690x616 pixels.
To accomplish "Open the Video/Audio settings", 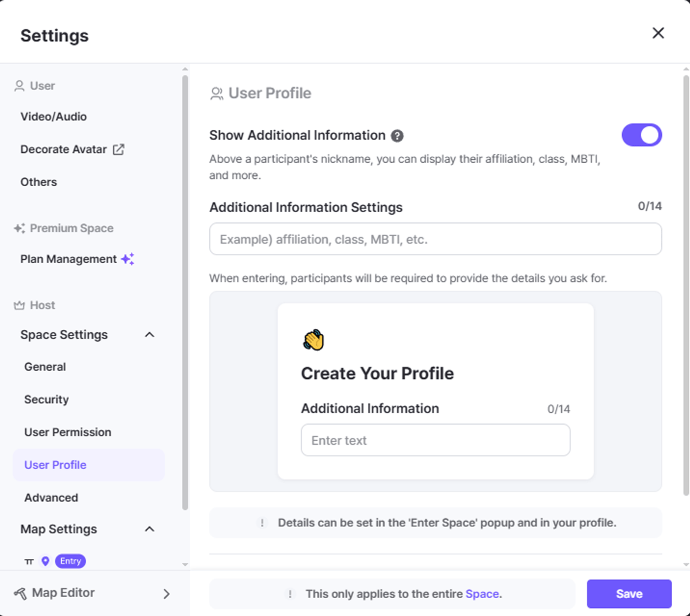I will pos(53,117).
